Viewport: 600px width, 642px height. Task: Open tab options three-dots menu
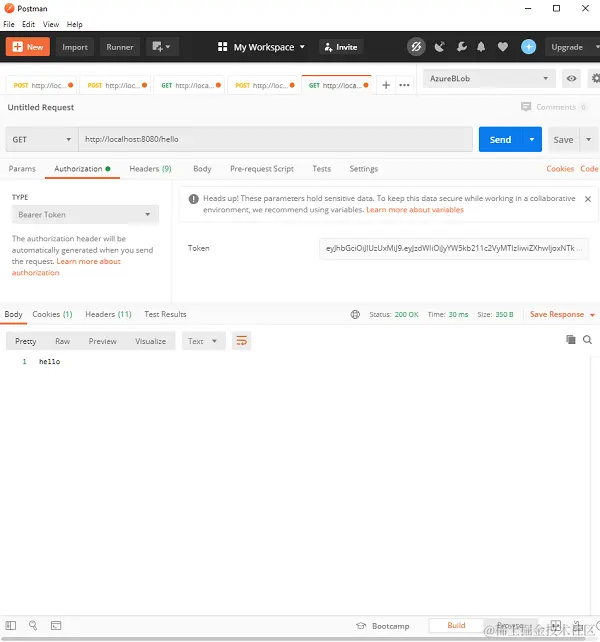point(404,85)
